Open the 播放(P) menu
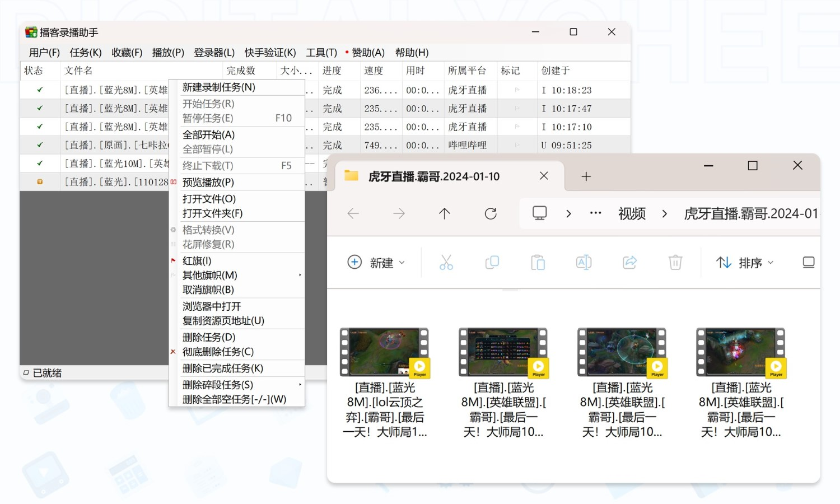Viewport: 840px width, 504px height. [x=168, y=53]
